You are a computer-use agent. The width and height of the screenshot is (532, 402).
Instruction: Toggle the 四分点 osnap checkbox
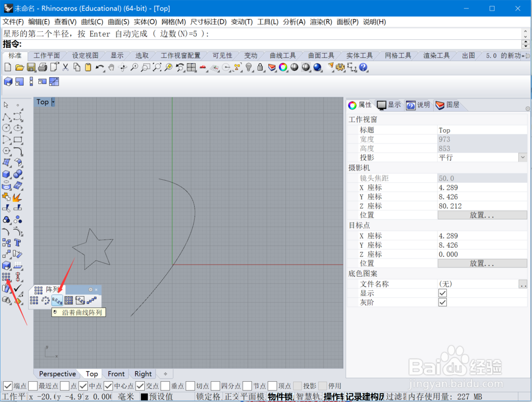tap(215, 386)
